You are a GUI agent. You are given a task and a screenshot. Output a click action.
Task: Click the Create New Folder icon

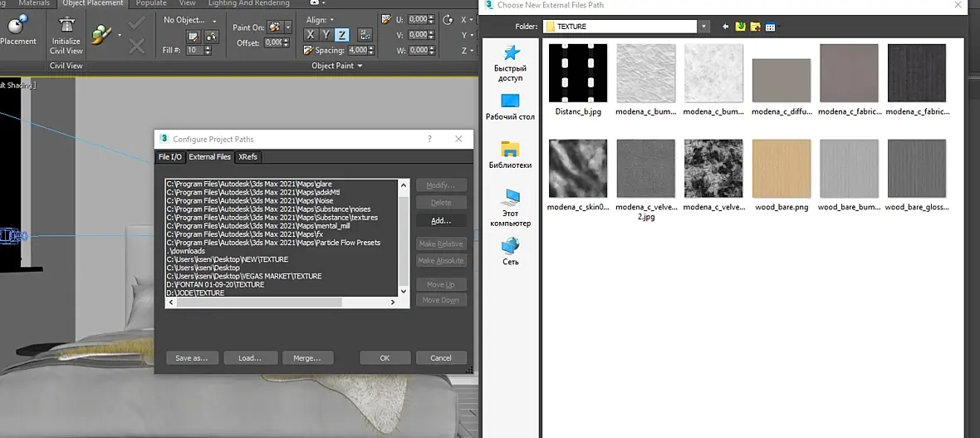(756, 27)
